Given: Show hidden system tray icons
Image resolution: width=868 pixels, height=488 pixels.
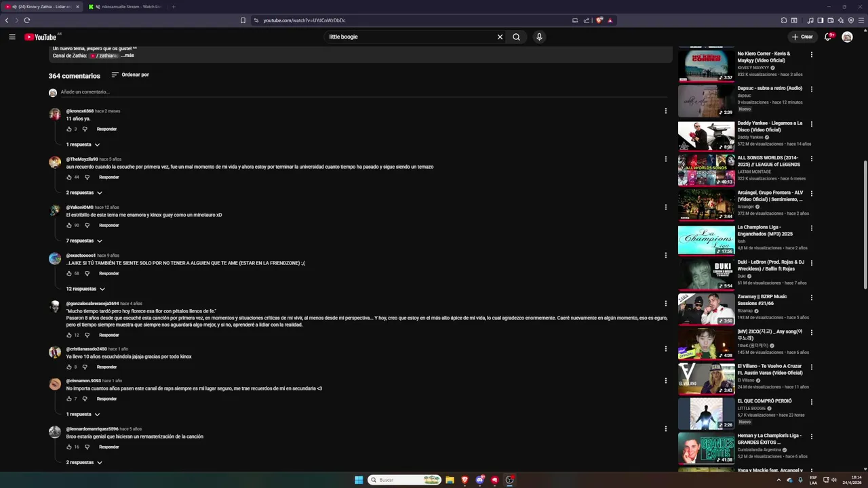Looking at the screenshot, I should 778,480.
